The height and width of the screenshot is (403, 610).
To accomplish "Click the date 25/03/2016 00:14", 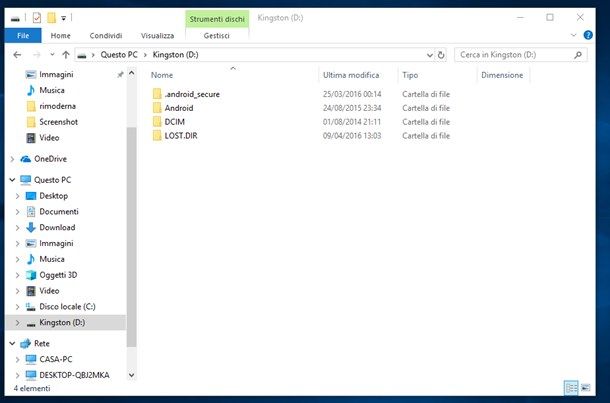I will 352,94.
